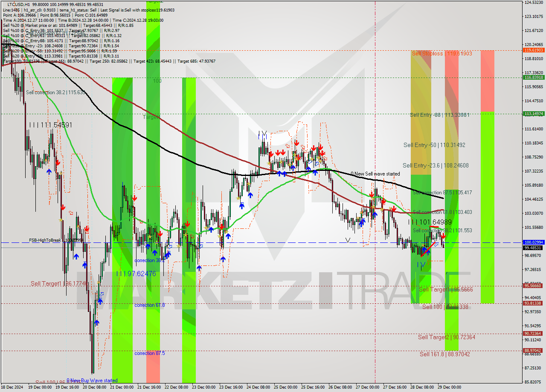The image size is (546, 392).
Task: Click the 'Sell 161.8 | 88.97042' label
Action: click(x=445, y=354)
